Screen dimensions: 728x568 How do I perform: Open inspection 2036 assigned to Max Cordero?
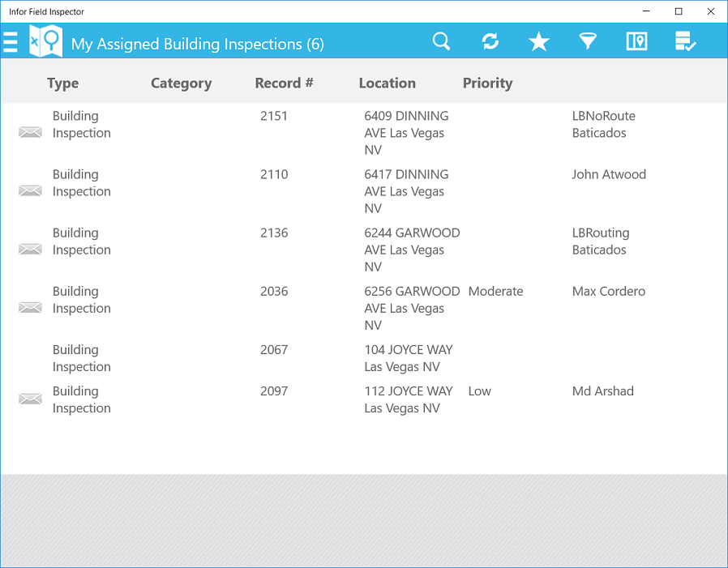coord(365,308)
